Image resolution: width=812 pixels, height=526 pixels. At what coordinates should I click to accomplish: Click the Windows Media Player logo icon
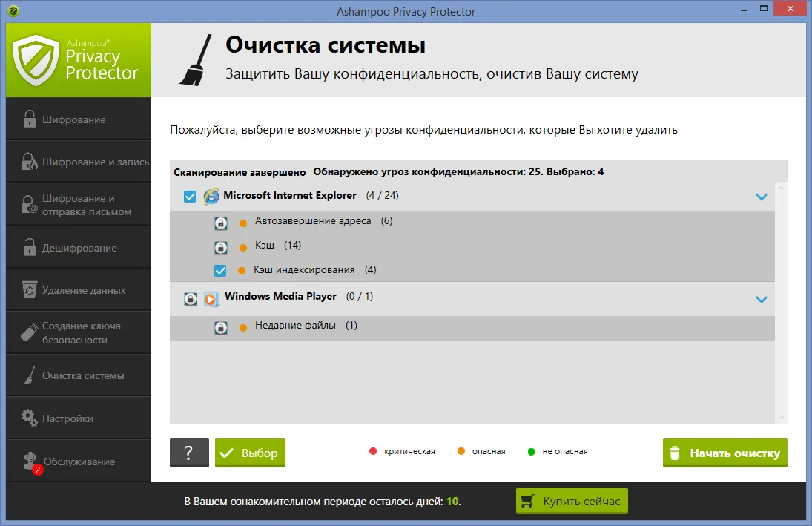(x=211, y=299)
